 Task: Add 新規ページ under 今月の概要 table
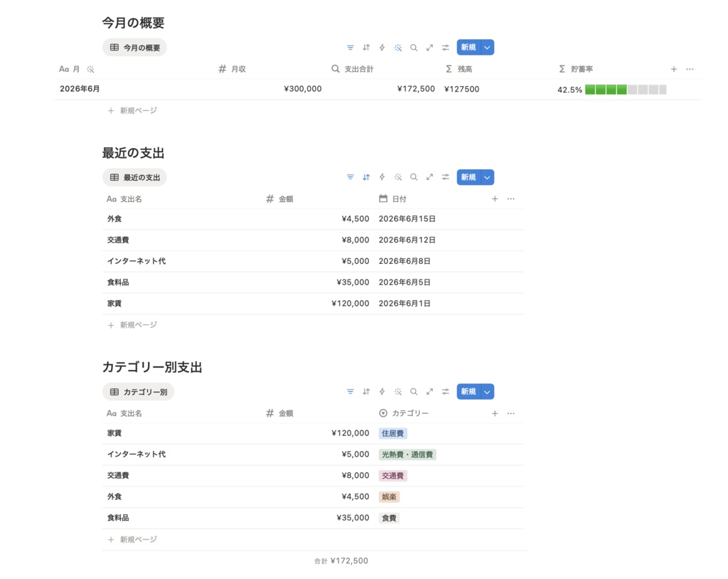pos(132,110)
